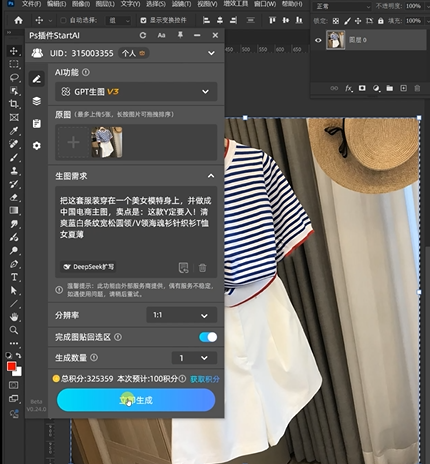Viewport: 430px width, 464px height.
Task: Open the 窗口(W) menu
Action: 265,4
